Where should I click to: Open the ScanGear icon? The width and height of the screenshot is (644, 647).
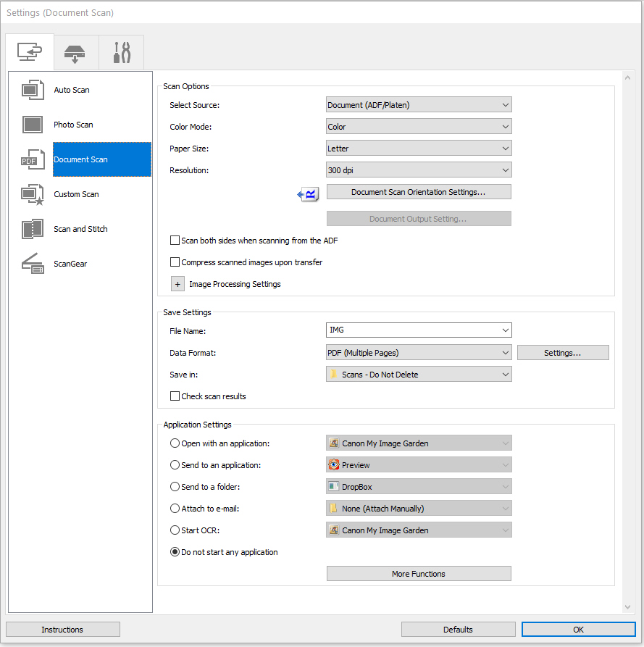pos(33,264)
